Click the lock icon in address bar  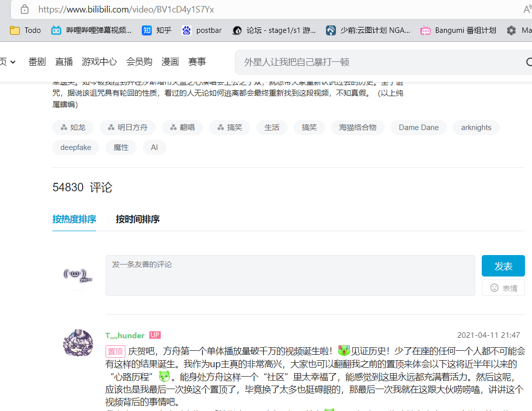pyautogui.click(x=24, y=9)
